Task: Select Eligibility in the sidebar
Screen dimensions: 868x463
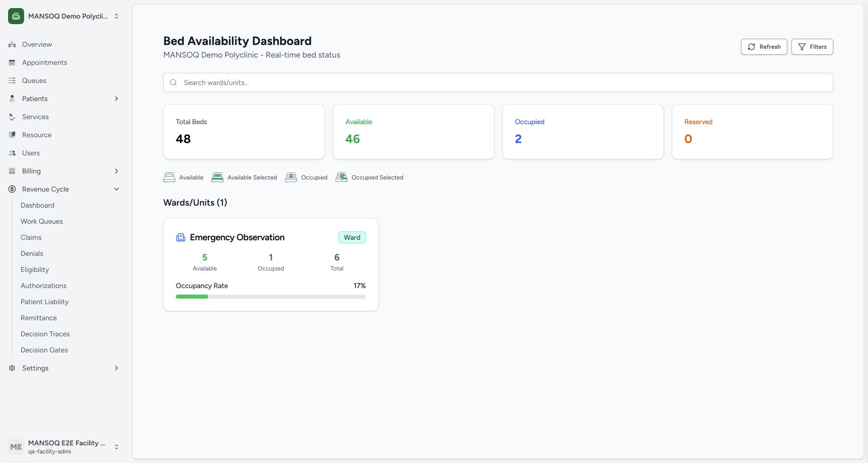Action: pos(35,270)
